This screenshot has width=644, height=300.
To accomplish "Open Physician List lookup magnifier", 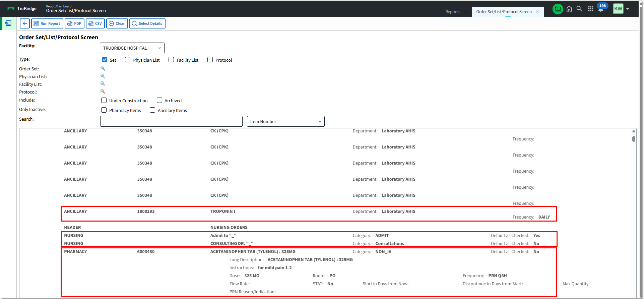I will (103, 76).
